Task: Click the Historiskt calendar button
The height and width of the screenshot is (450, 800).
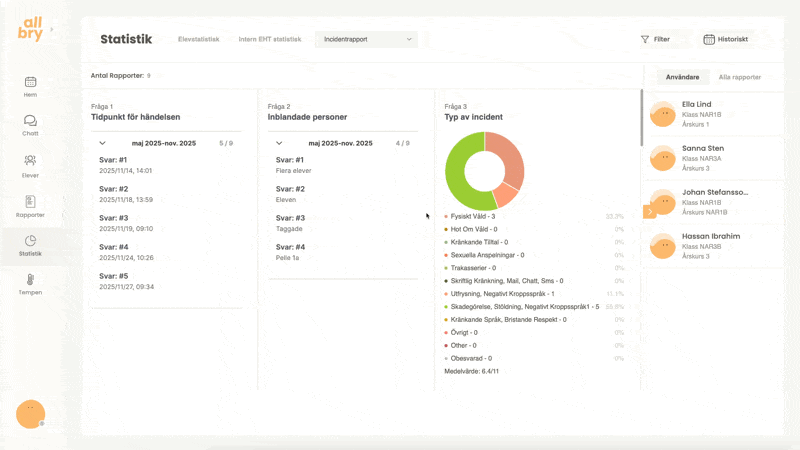Action: coord(726,39)
